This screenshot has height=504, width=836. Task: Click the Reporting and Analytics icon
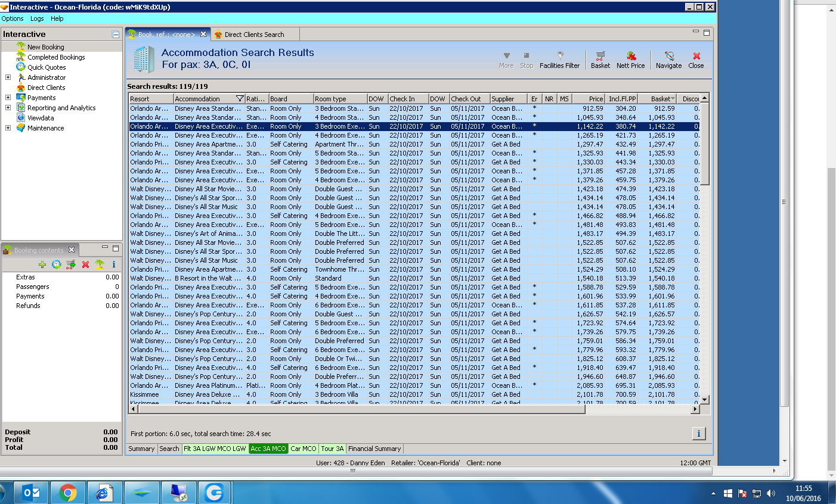tap(21, 108)
